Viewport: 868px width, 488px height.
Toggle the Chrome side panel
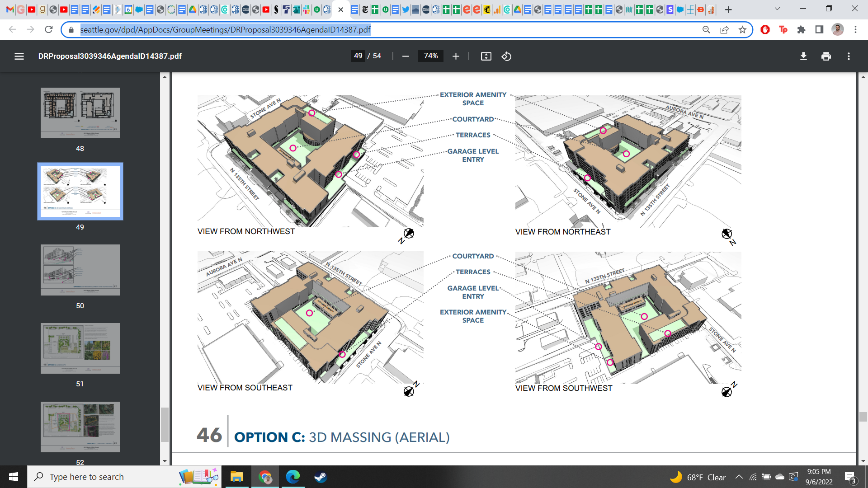pos(819,30)
